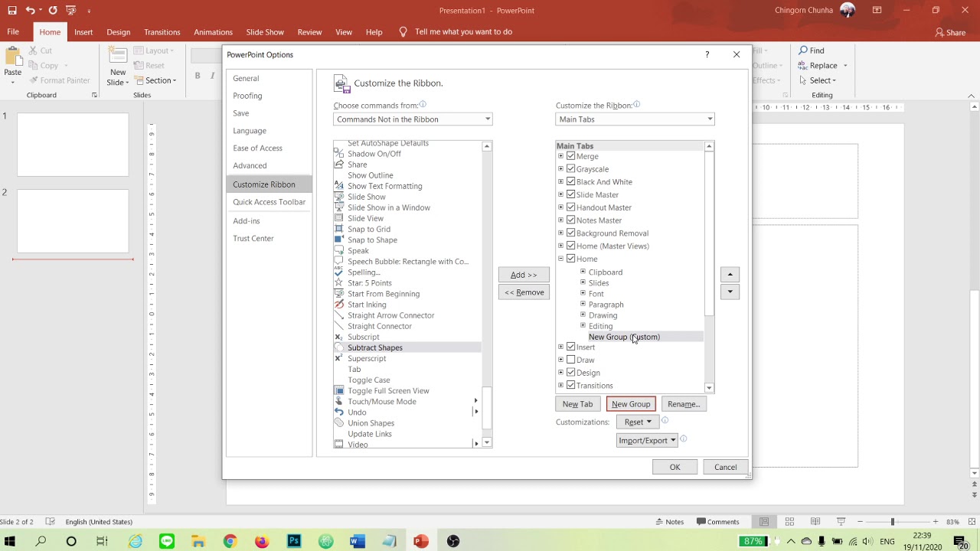Image resolution: width=980 pixels, height=551 pixels.
Task: Uncheck the Grayscale tab checkbox
Action: (570, 168)
